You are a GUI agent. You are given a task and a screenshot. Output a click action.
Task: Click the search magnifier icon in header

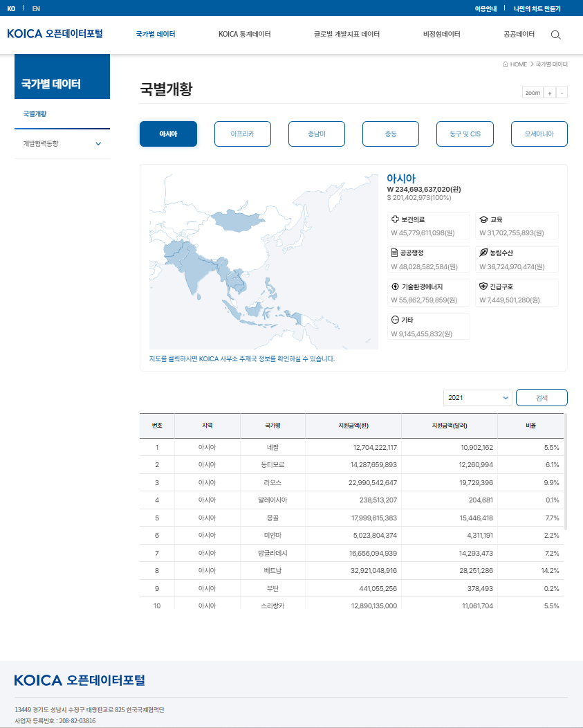coord(555,35)
